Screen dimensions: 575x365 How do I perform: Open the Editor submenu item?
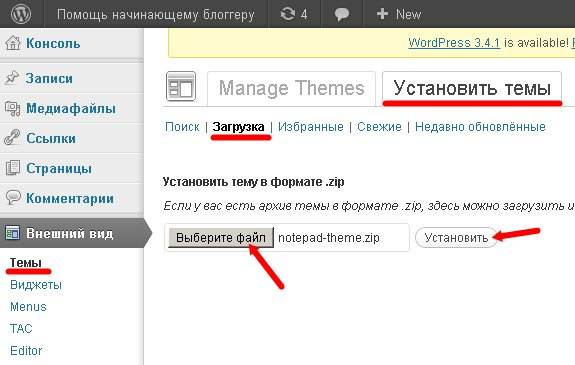click(x=26, y=350)
